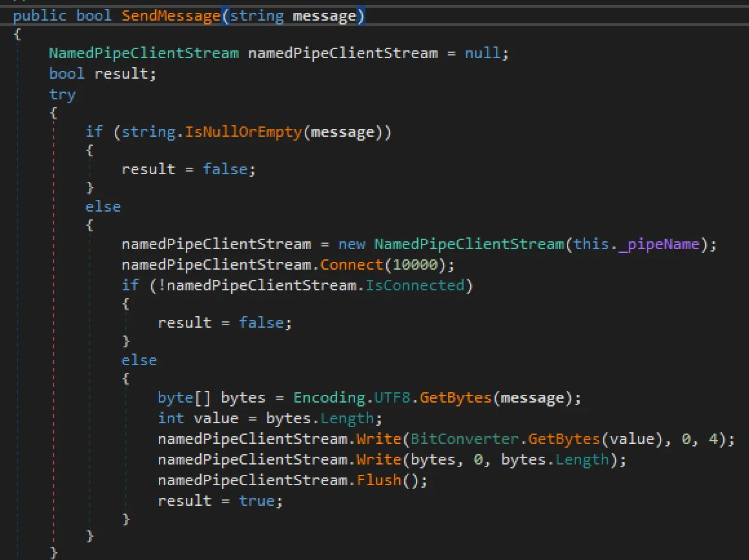Select the IsConnected property reference
Screen dimensions: 749x560
tap(416, 285)
